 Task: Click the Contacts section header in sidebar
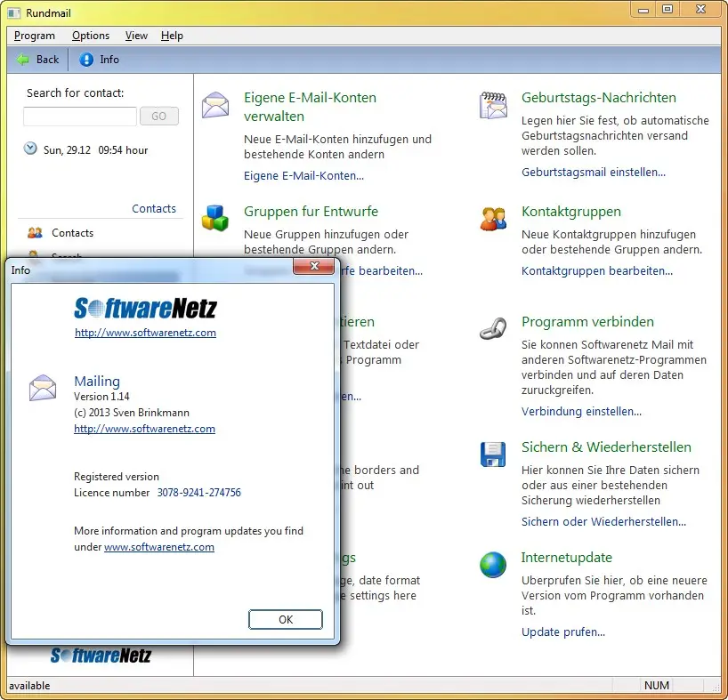pos(154,209)
